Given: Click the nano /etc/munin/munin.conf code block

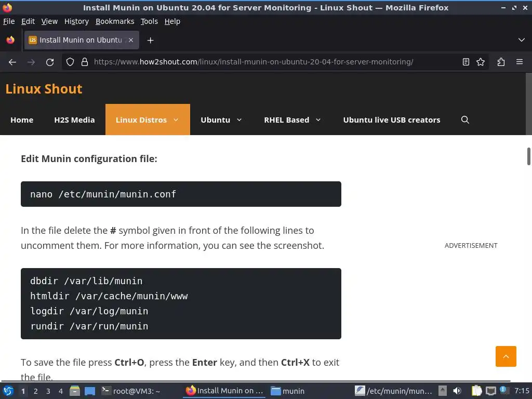Looking at the screenshot, I should [x=181, y=194].
